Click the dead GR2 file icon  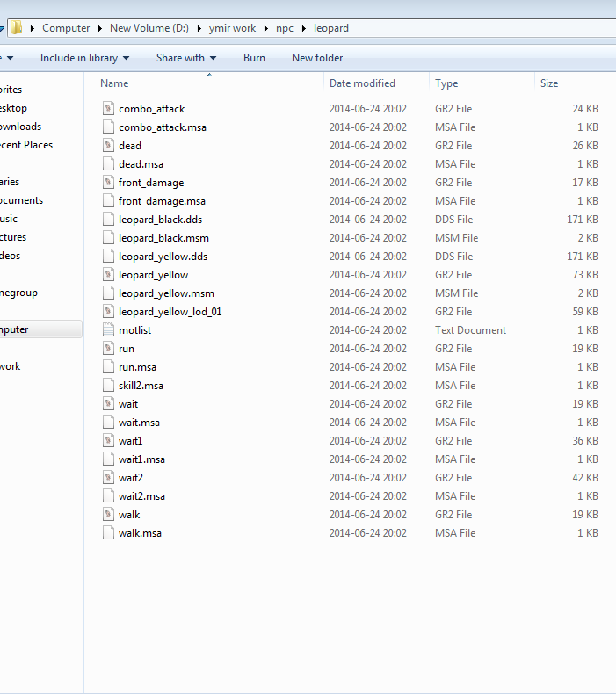(108, 146)
